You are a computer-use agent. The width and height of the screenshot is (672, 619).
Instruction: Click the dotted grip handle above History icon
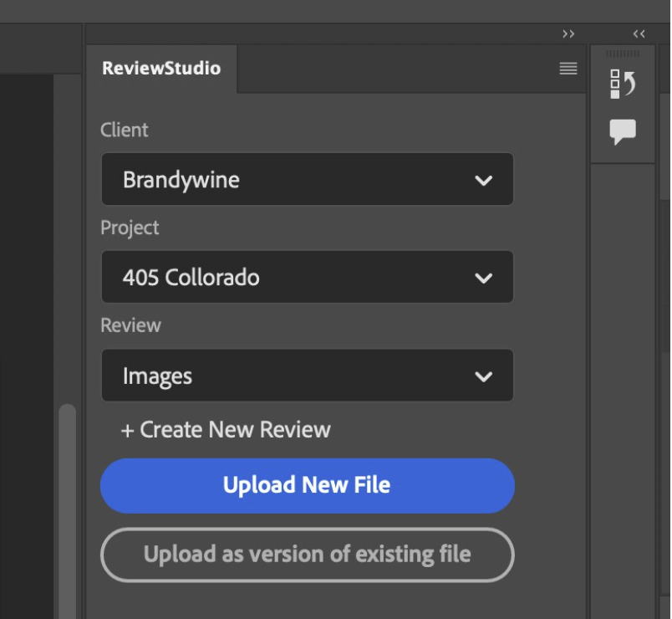pos(623,54)
